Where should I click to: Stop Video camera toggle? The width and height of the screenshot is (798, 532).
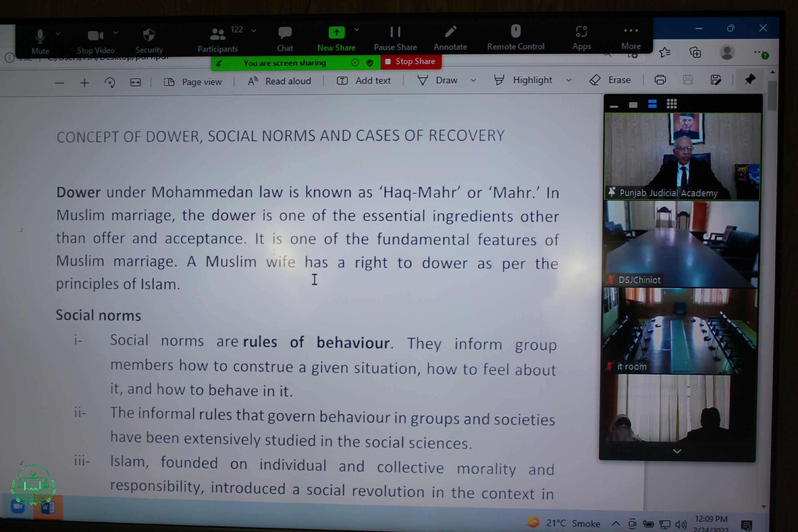pyautogui.click(x=95, y=36)
